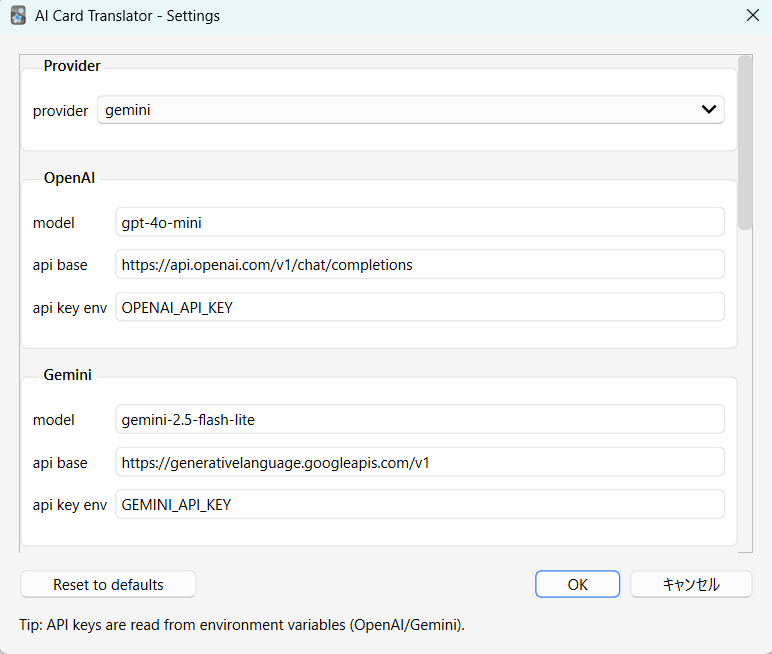Click the Gemini group heading
Viewport: 772px width, 654px height.
[67, 375]
